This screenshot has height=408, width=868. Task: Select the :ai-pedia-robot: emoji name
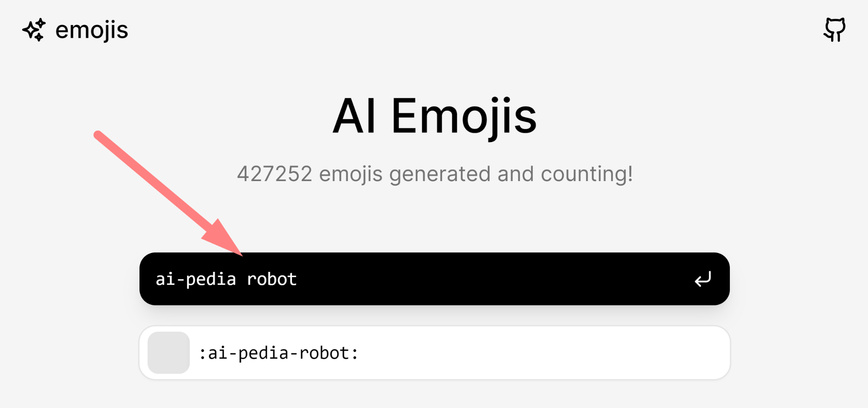click(x=278, y=353)
